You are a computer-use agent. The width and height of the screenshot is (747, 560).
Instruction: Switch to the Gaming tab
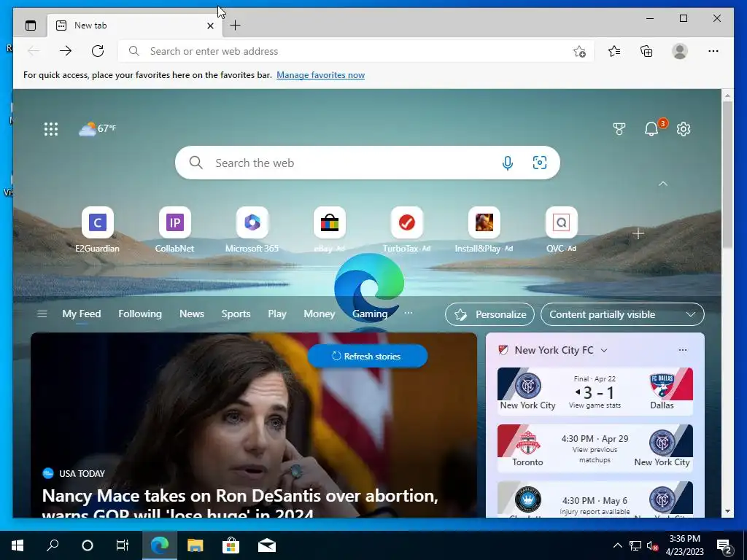tap(370, 314)
